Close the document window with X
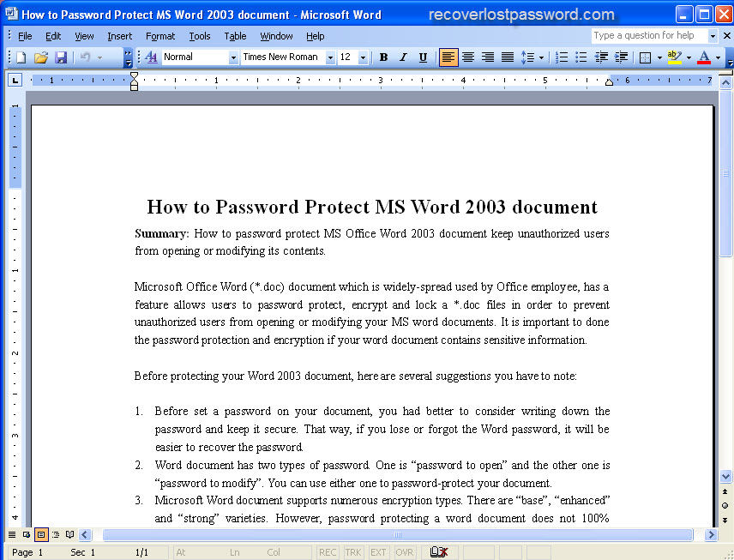This screenshot has width=734, height=560. (x=727, y=35)
